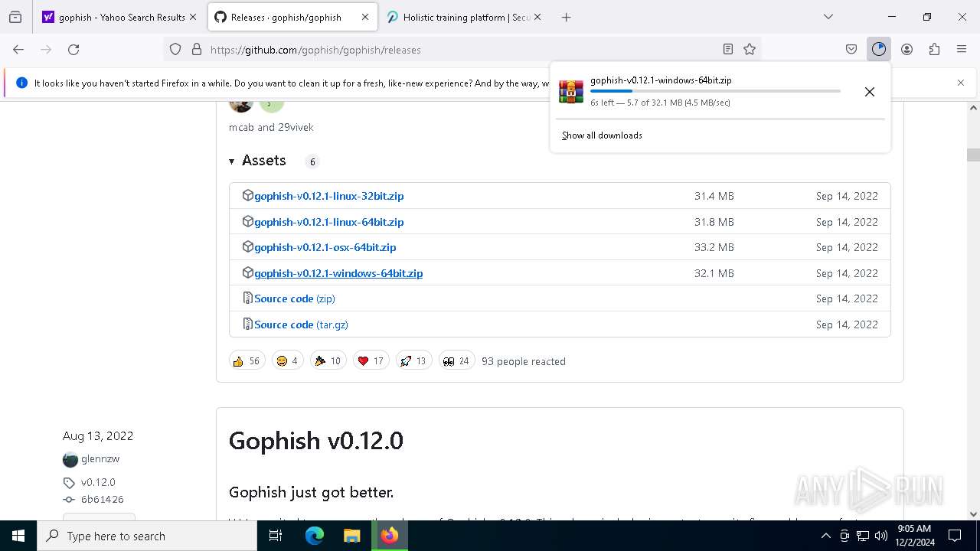
Task: View site security padlock info
Action: (x=197, y=49)
